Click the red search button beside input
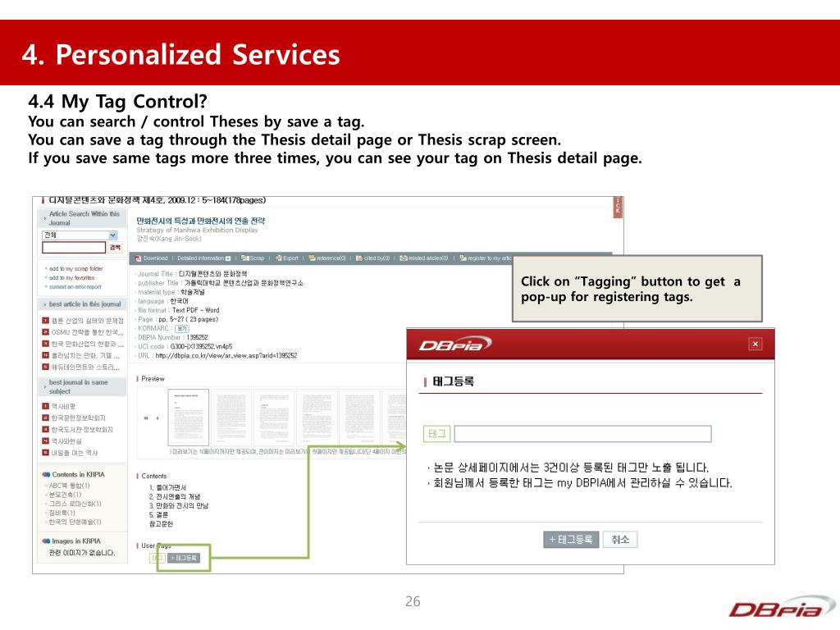840x630 pixels. [x=115, y=247]
